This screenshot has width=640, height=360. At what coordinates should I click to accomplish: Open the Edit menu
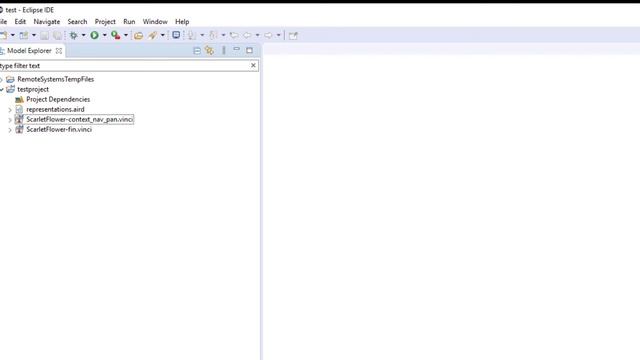click(x=20, y=22)
